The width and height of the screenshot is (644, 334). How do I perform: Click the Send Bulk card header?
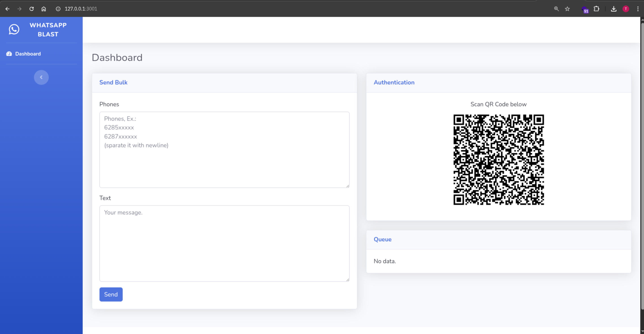[224, 83]
